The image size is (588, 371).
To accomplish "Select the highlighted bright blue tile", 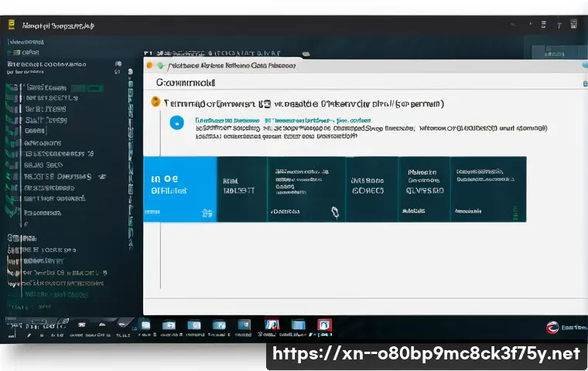I will (x=179, y=189).
